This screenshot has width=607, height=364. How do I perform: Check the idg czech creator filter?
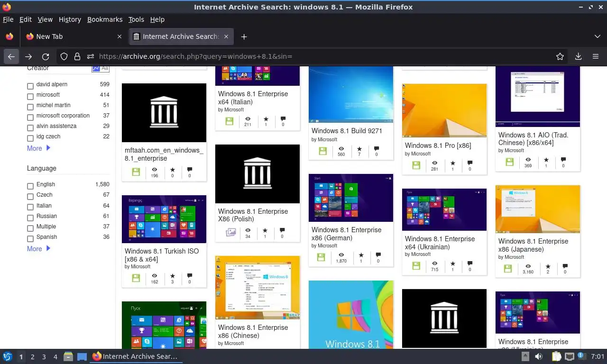point(30,138)
